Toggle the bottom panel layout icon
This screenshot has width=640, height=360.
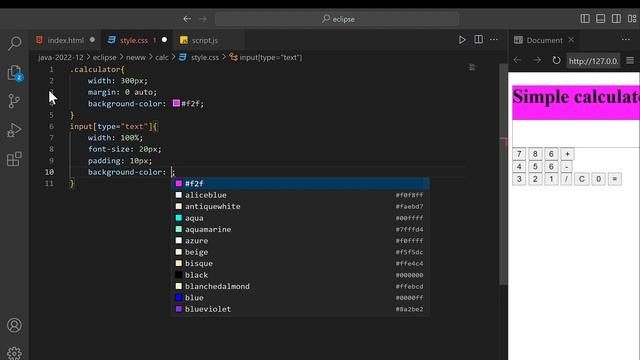click(600, 19)
